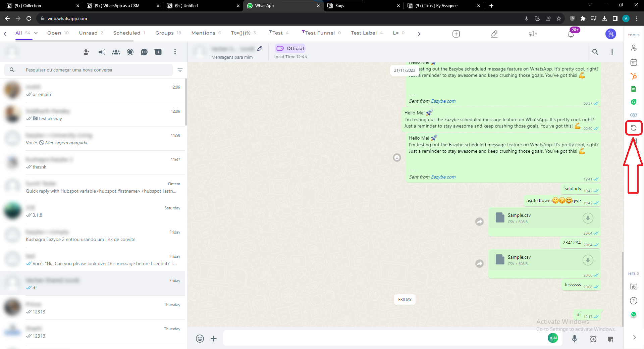Open the question mark help icon
Screen dimensions: 644x349
pos(633,301)
